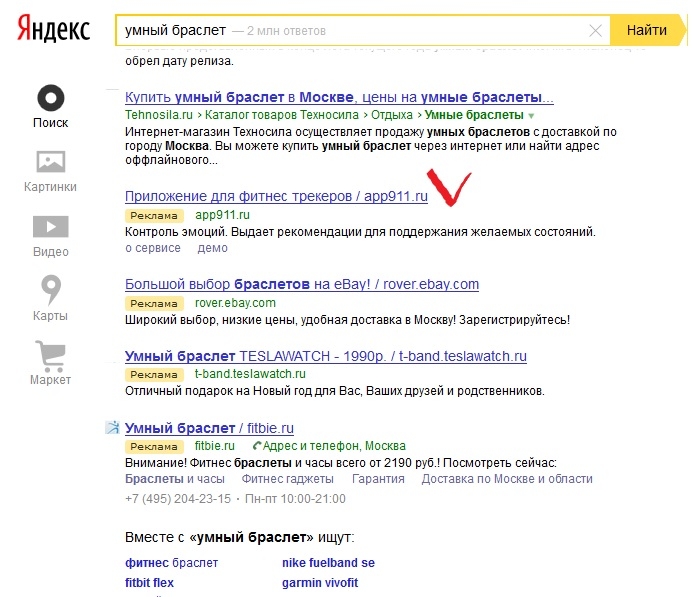Click in the search input field

pos(362,30)
